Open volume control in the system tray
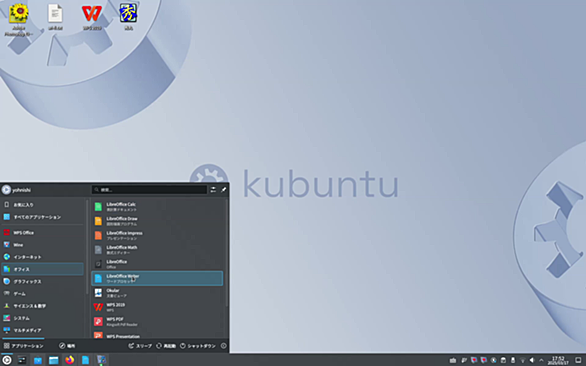This screenshot has width=586, height=366. coord(532,360)
